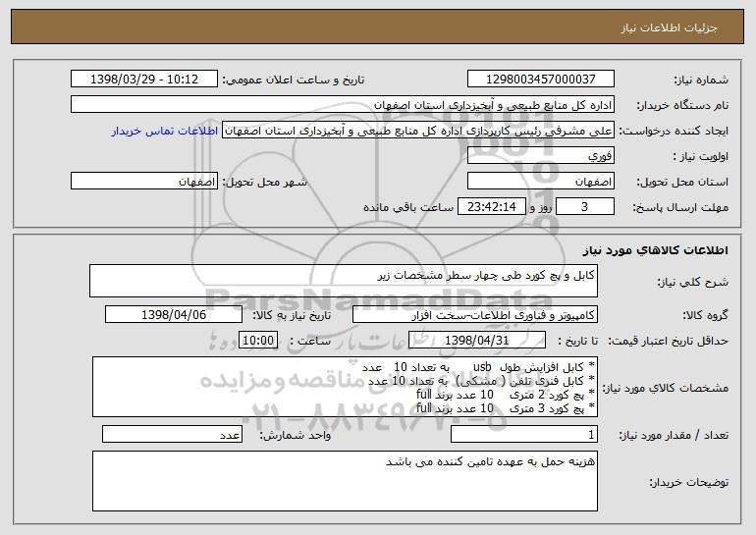Screen dimensions: 756x535
Task: Click the need number field 1298003457000037
Action: point(540,80)
